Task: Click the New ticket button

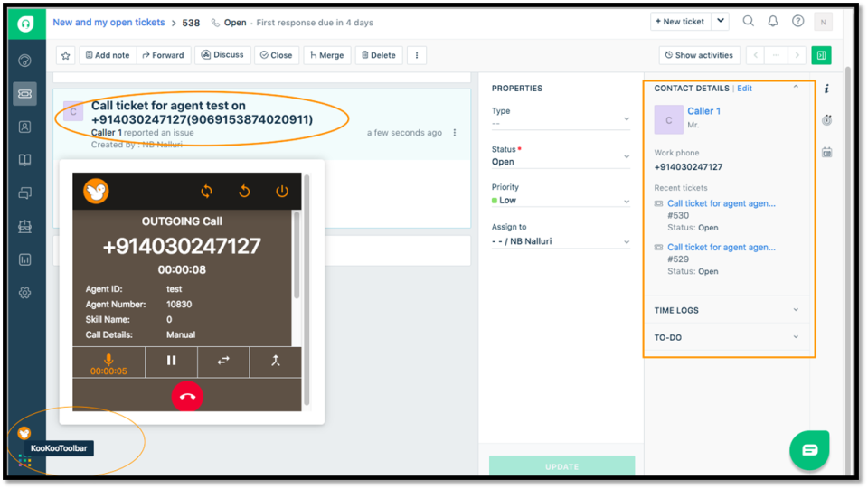Action: [x=680, y=22]
